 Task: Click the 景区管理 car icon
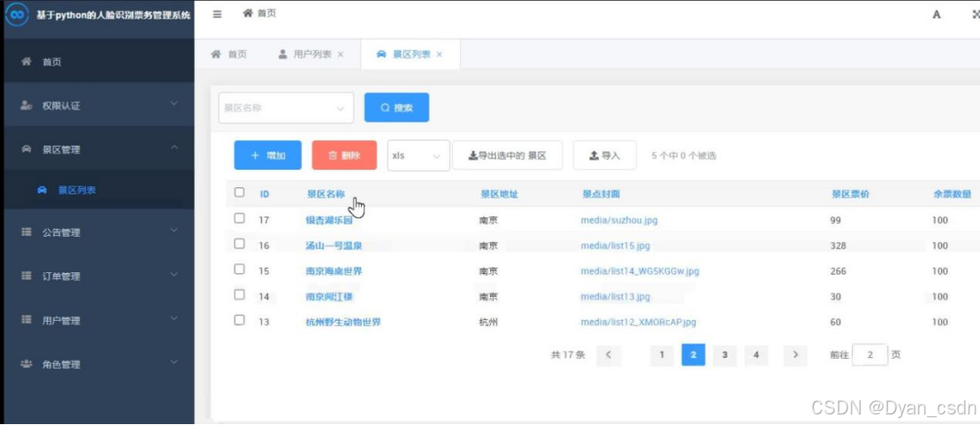tap(27, 149)
